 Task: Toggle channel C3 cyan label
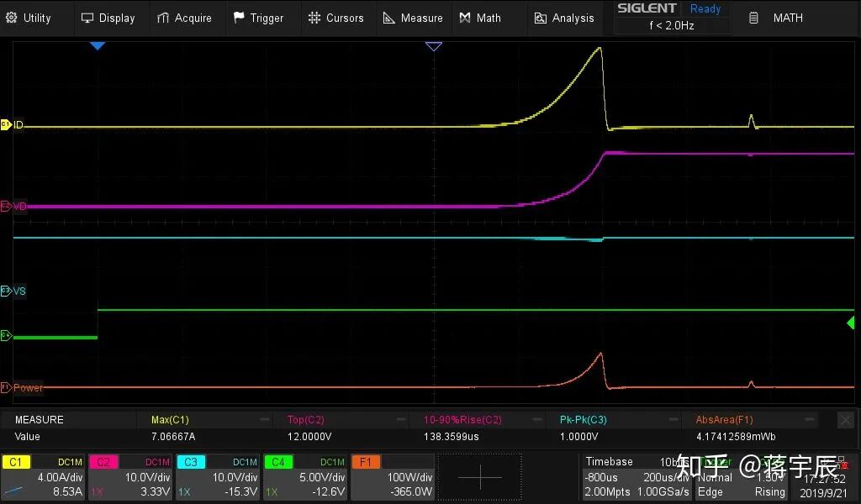pos(191,462)
